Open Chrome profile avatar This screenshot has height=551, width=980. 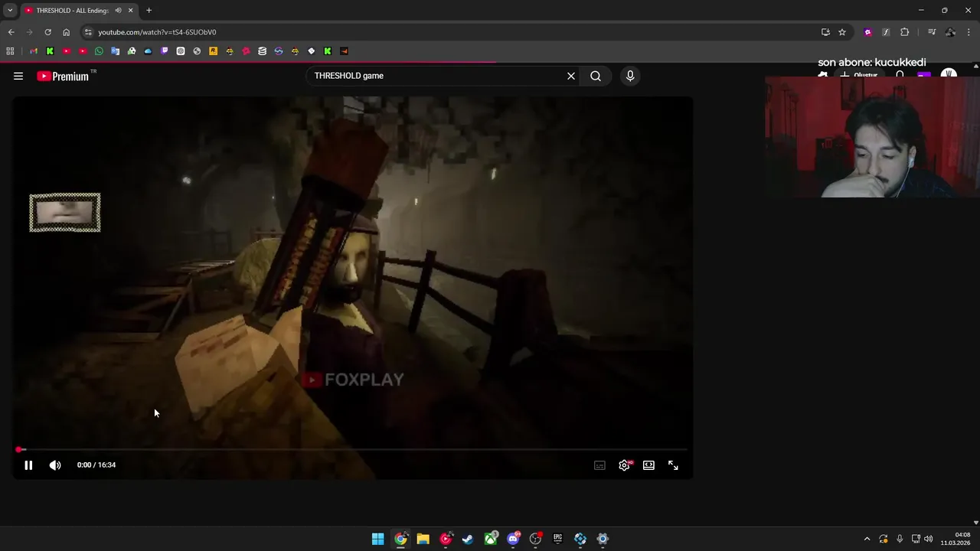tap(950, 32)
